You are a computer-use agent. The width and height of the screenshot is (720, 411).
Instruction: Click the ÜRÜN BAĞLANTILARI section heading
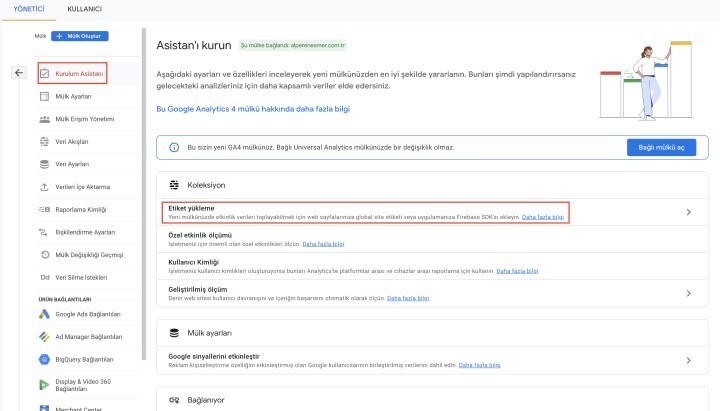click(65, 299)
